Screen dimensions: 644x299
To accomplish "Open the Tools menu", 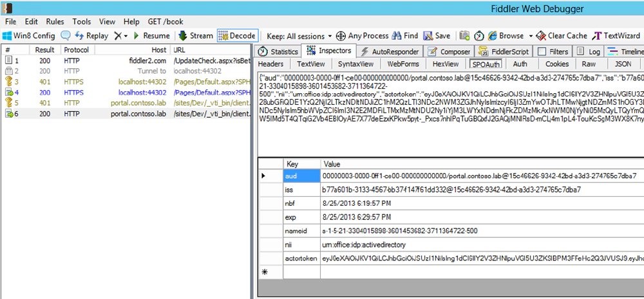I will point(82,22).
